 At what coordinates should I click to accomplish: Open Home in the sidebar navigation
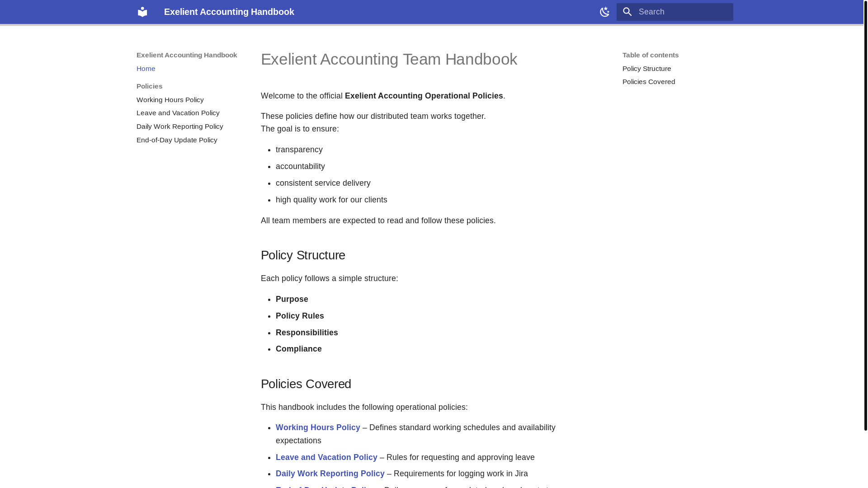point(146,69)
